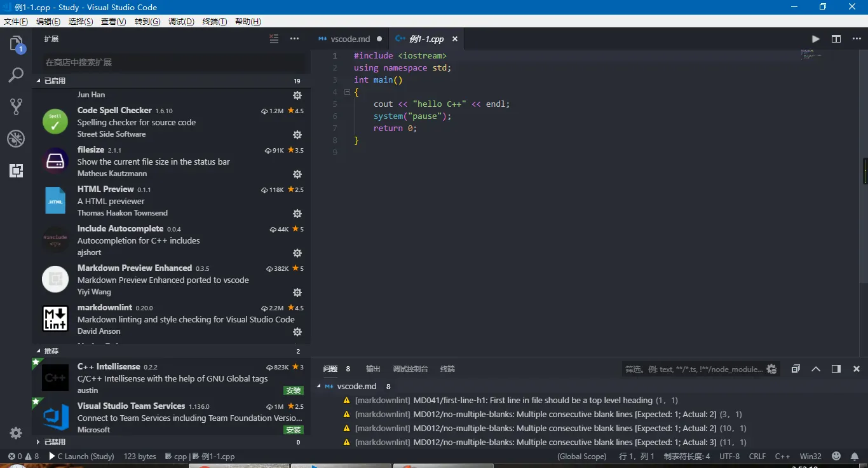Run the 例1-1.cpp program
868x468 pixels.
click(x=815, y=39)
